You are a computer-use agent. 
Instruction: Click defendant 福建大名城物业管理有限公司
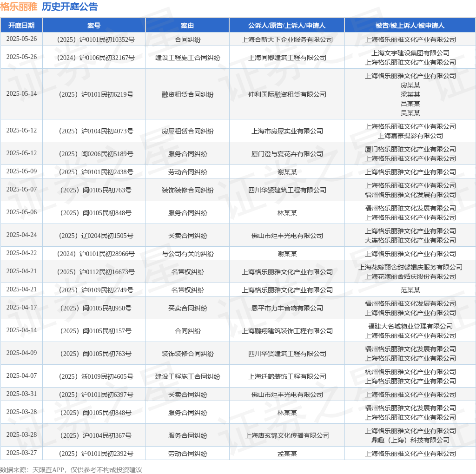[x=410, y=326]
